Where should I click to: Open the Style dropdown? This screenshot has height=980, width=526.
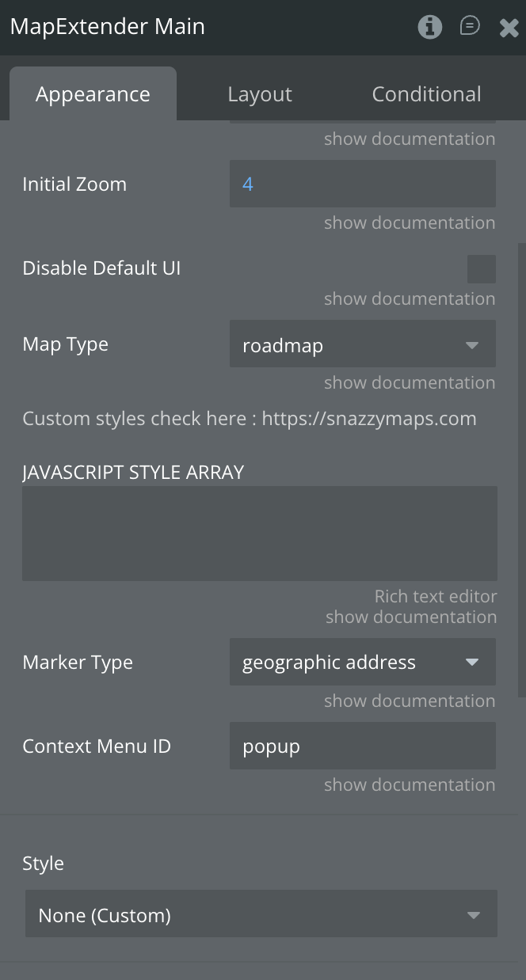tap(261, 915)
